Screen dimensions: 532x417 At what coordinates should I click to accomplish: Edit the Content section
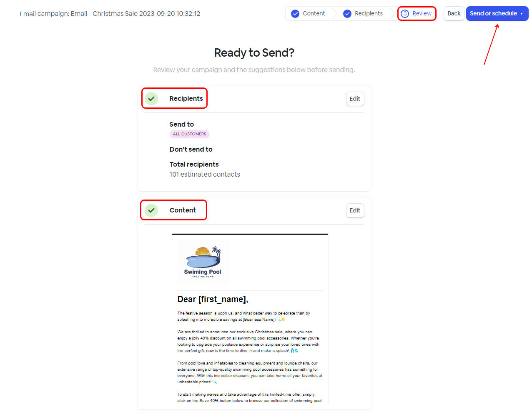click(x=355, y=210)
